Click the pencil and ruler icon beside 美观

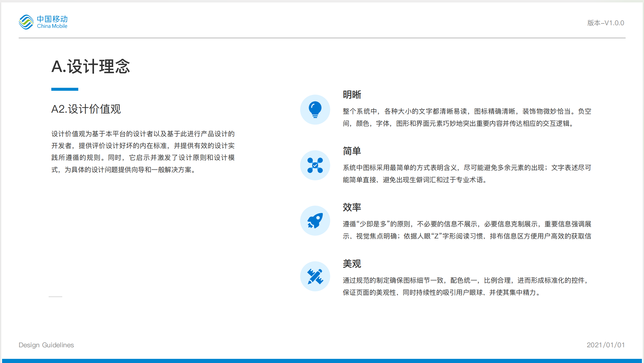tap(315, 276)
